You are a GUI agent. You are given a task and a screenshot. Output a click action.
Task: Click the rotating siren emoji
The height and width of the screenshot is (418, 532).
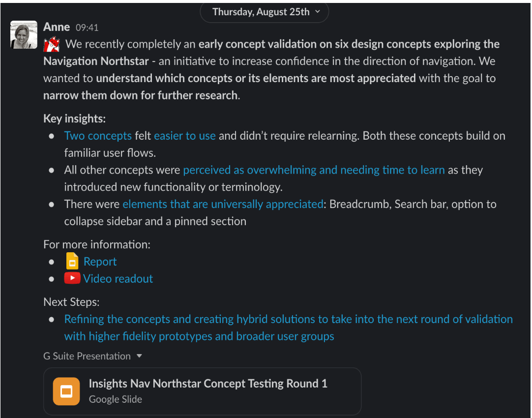[x=51, y=44]
